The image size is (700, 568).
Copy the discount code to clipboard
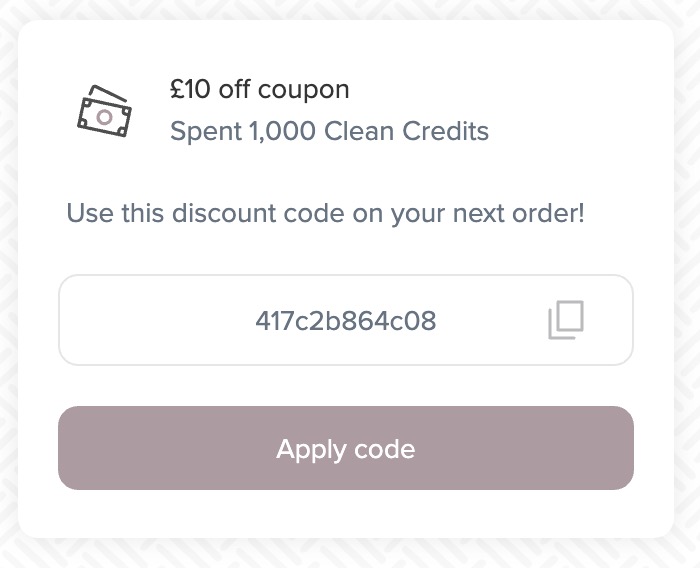point(566,321)
